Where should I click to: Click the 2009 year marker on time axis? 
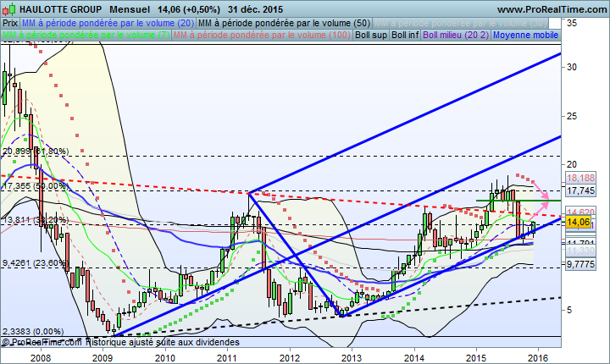point(103,358)
